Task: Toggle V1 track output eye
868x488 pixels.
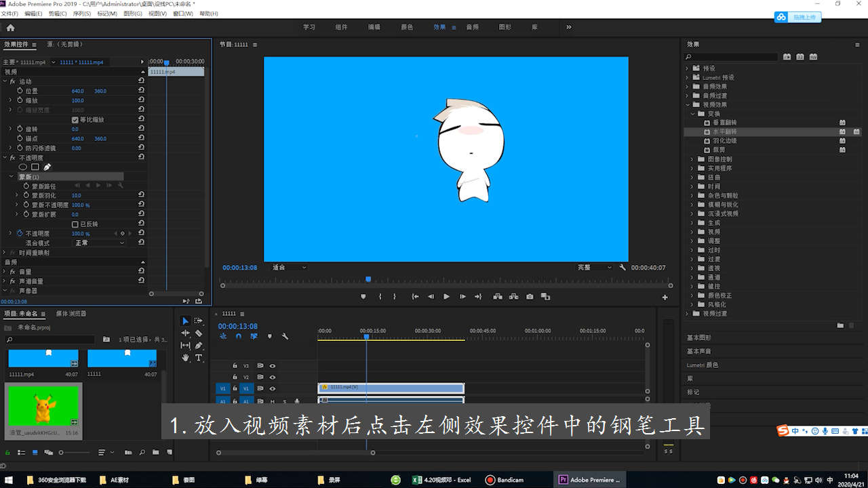Action: [272, 388]
